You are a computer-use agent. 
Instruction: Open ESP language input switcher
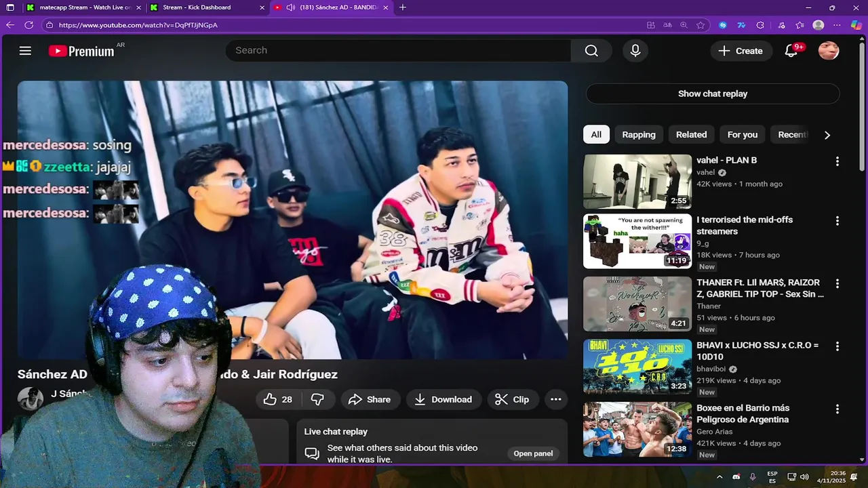point(772,477)
